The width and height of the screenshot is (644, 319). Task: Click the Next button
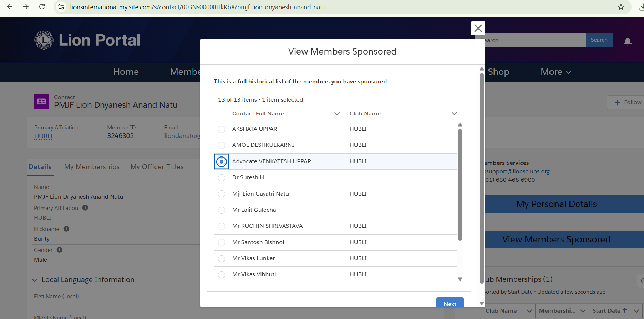[x=450, y=304]
